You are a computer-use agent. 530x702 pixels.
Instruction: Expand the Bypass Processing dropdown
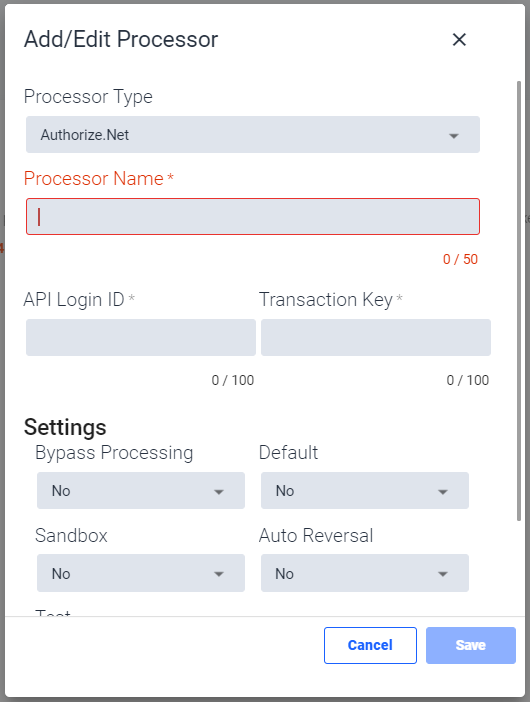tap(141, 491)
